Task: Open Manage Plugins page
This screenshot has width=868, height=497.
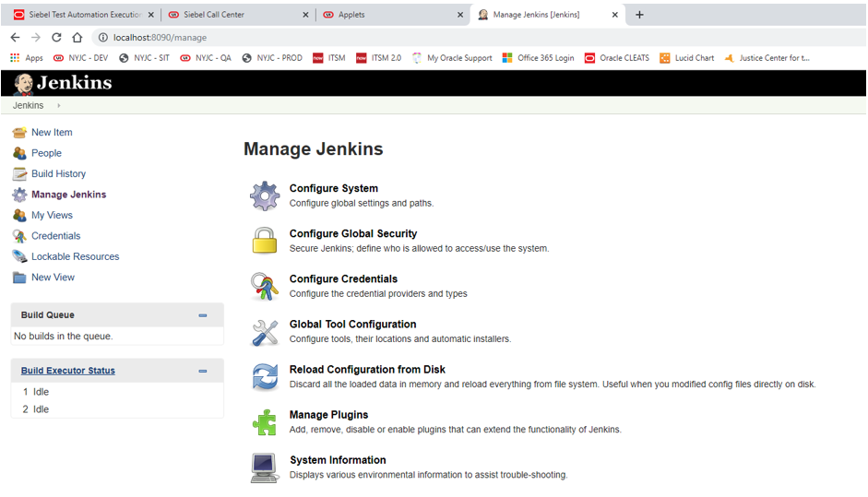Action: (x=328, y=415)
